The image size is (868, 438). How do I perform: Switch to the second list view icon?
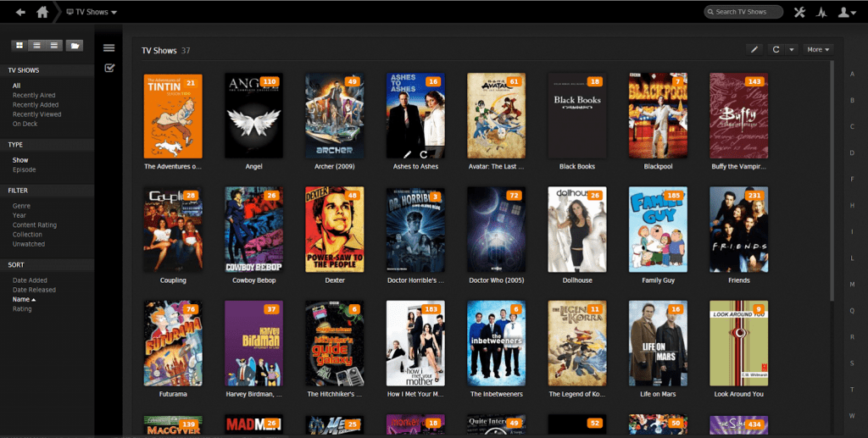(x=36, y=46)
